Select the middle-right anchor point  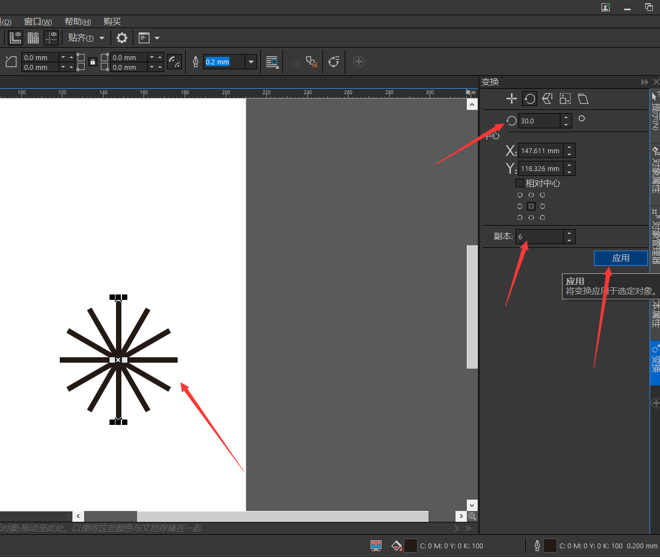[x=543, y=206]
